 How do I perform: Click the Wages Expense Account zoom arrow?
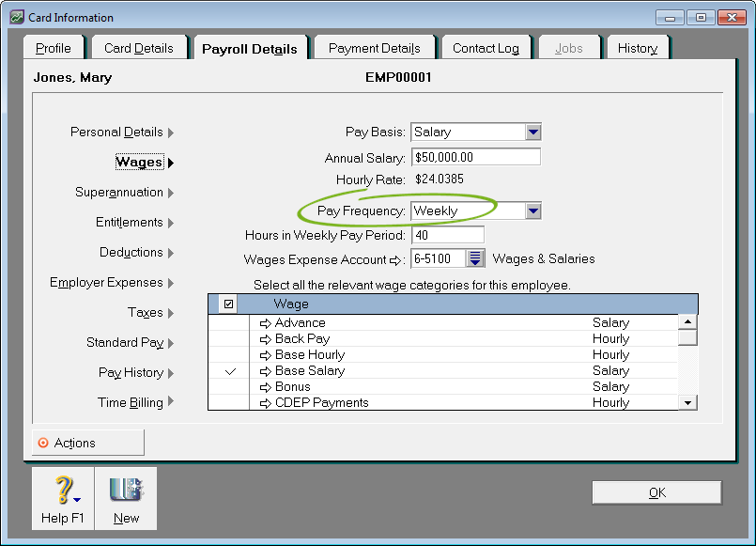pyautogui.click(x=394, y=260)
